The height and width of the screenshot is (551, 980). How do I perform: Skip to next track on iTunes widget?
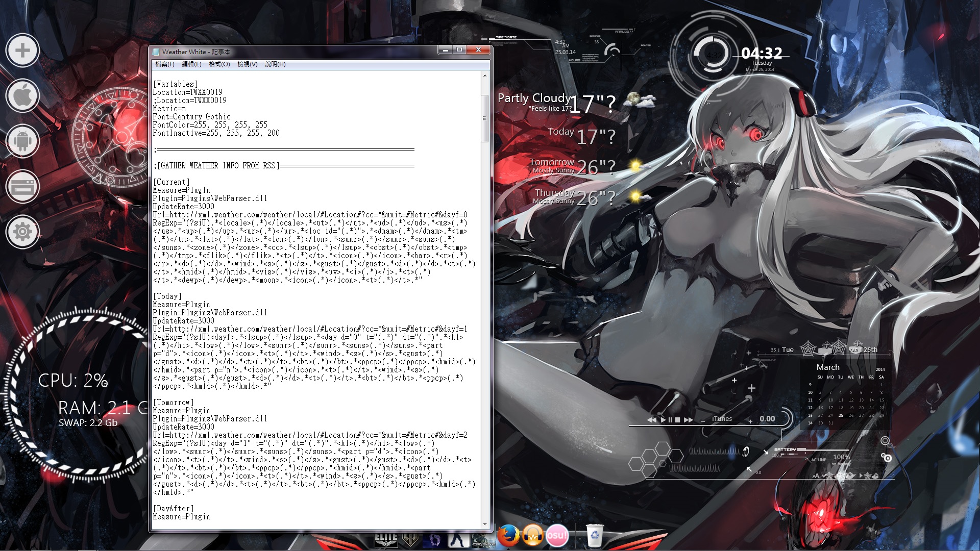tap(689, 420)
